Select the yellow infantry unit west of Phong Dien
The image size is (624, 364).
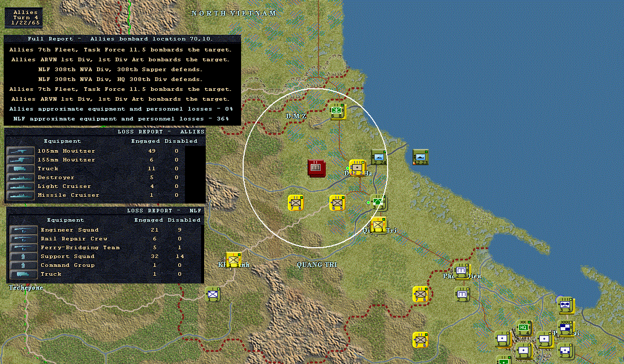420,294
